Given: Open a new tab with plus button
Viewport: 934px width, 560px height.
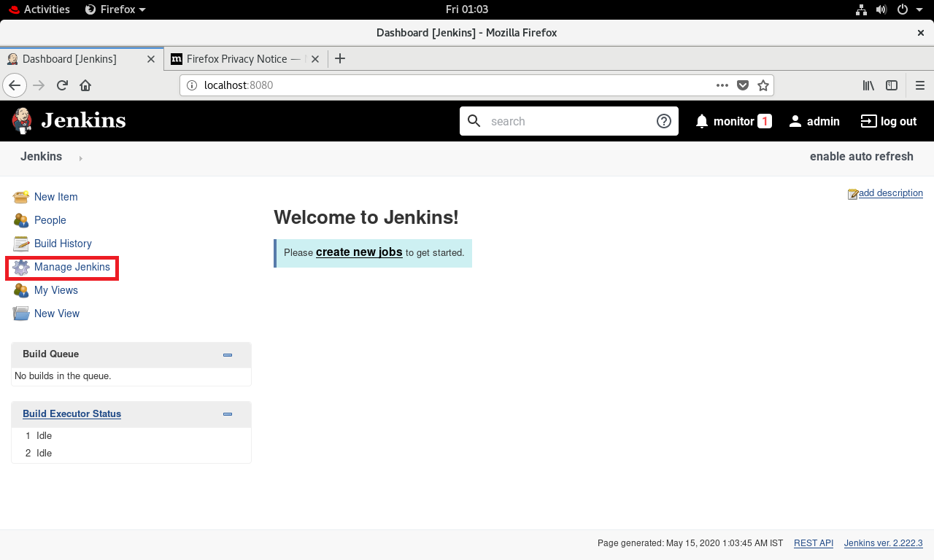Looking at the screenshot, I should click(x=340, y=59).
